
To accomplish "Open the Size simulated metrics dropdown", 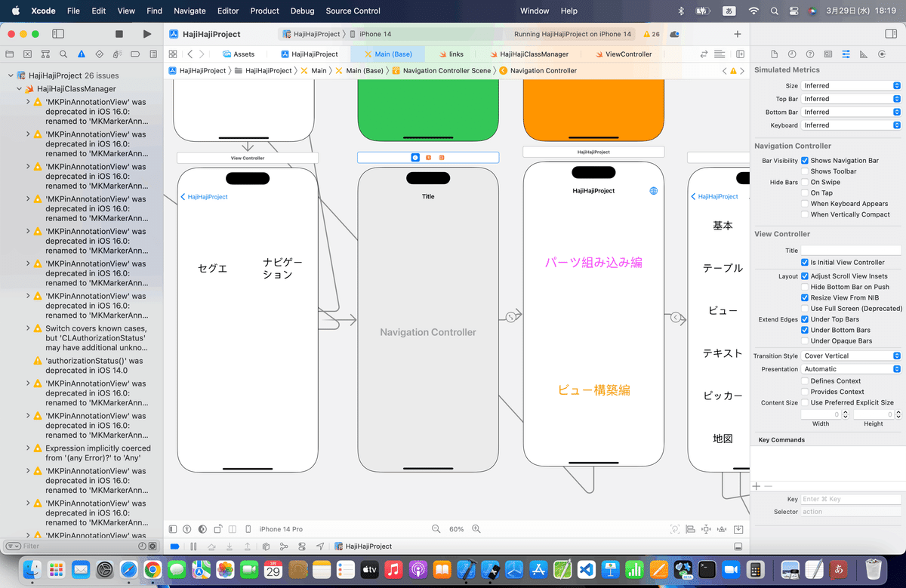I will [x=851, y=86].
